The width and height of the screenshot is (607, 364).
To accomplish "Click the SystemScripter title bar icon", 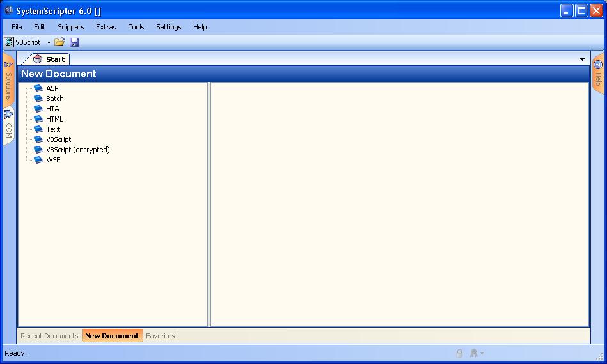I will pyautogui.click(x=8, y=10).
